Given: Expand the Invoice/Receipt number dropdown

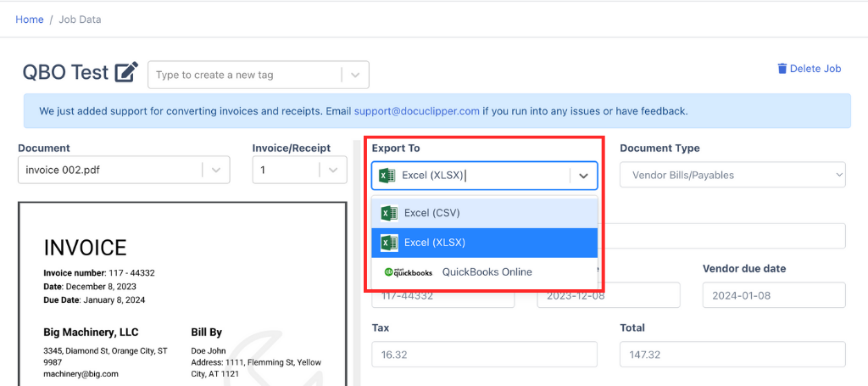Looking at the screenshot, I should (299, 170).
